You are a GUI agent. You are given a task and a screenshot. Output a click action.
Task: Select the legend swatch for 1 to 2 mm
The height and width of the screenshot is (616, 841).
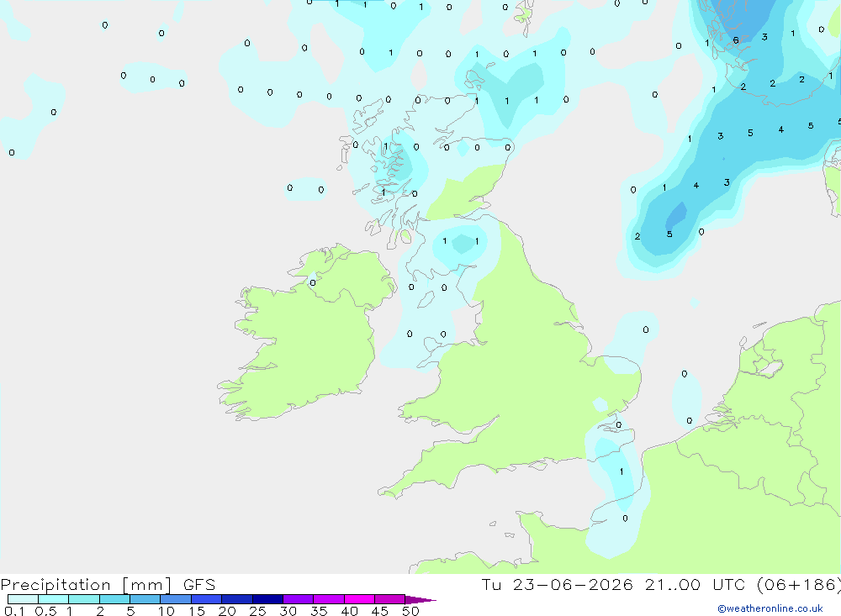coord(84,599)
